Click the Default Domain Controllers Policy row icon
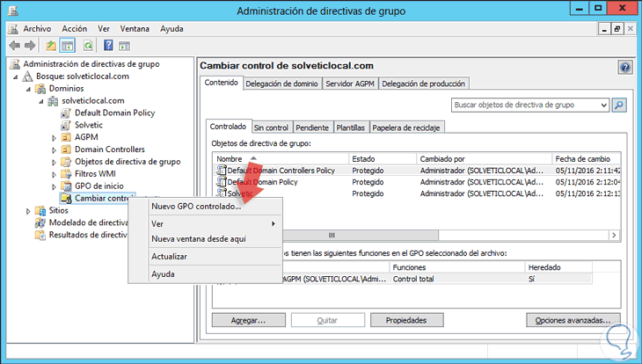 click(222, 171)
